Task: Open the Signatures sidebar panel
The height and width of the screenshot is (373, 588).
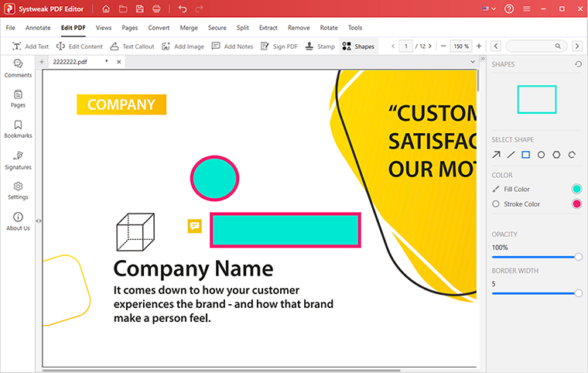Action: [x=18, y=161]
